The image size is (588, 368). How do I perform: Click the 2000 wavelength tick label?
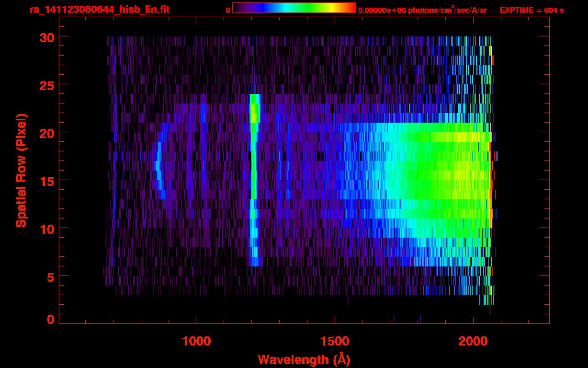(473, 341)
